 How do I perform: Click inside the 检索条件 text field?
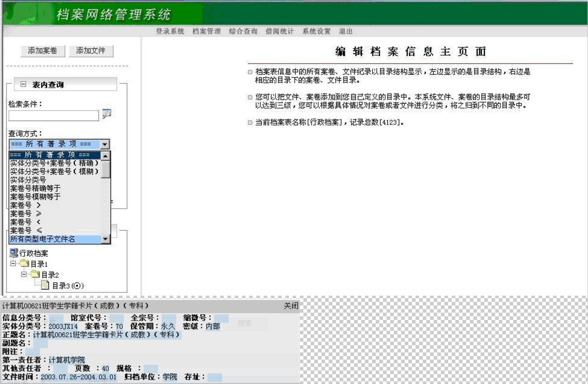(53, 116)
